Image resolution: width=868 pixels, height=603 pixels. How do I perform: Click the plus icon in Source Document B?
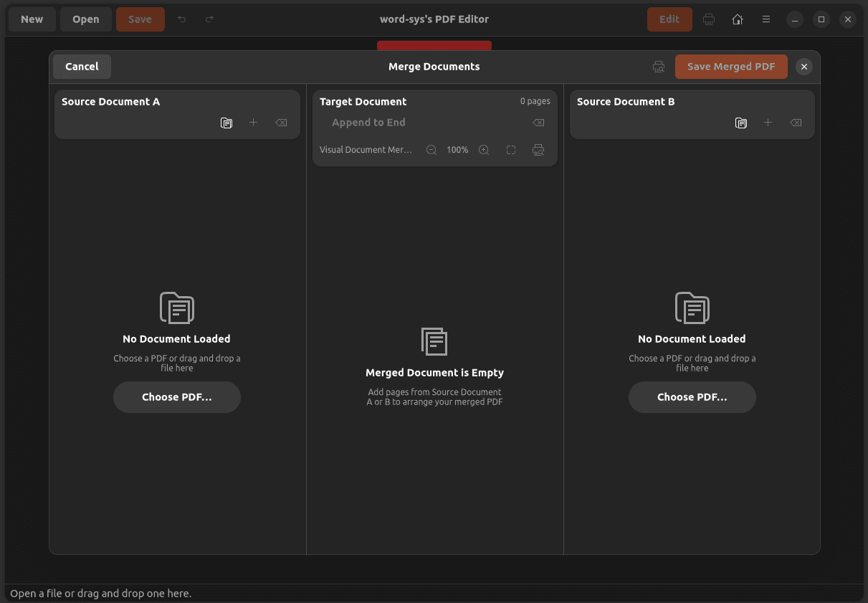768,123
